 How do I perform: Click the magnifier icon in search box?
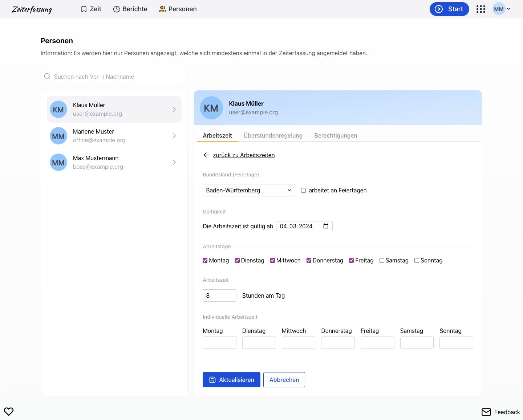(x=47, y=77)
